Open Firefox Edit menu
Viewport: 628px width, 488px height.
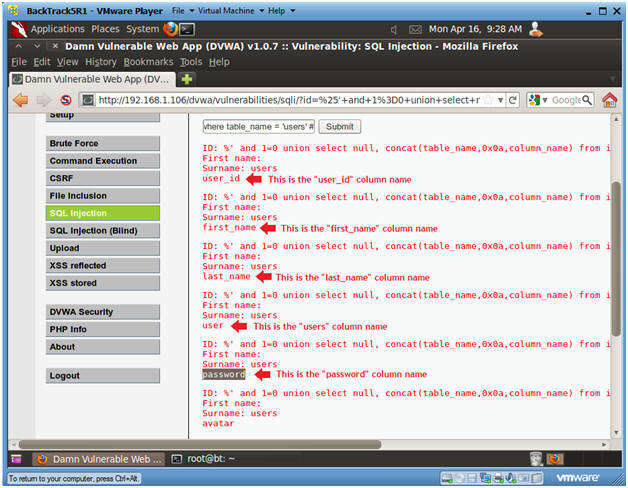pos(42,62)
